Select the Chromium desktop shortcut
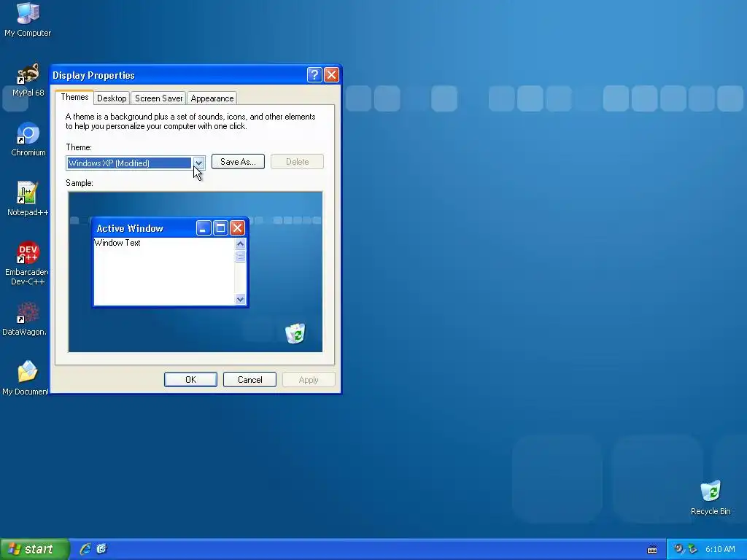This screenshot has width=747, height=560. pos(28,139)
